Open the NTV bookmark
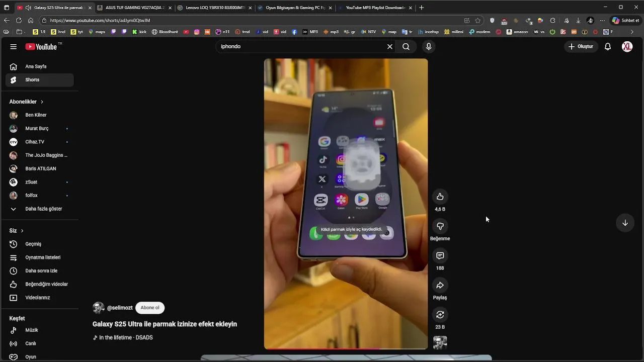This screenshot has height=362, width=644. click(368, 32)
